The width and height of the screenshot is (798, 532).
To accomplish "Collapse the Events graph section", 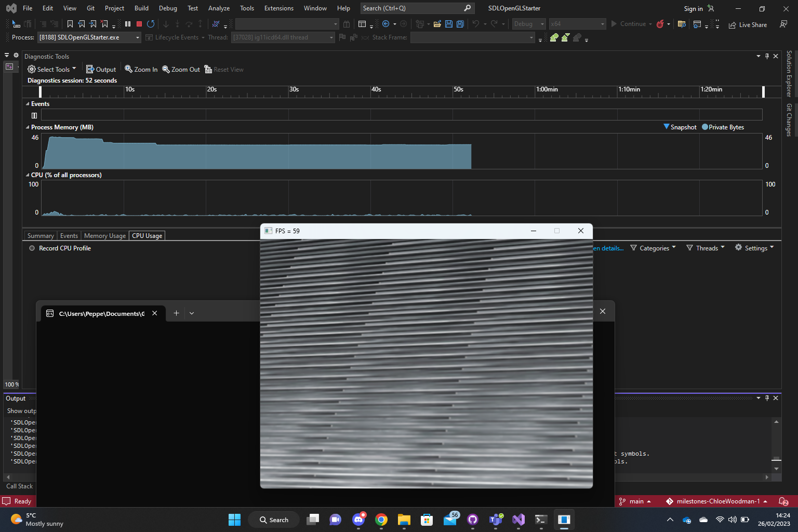I will 28,104.
